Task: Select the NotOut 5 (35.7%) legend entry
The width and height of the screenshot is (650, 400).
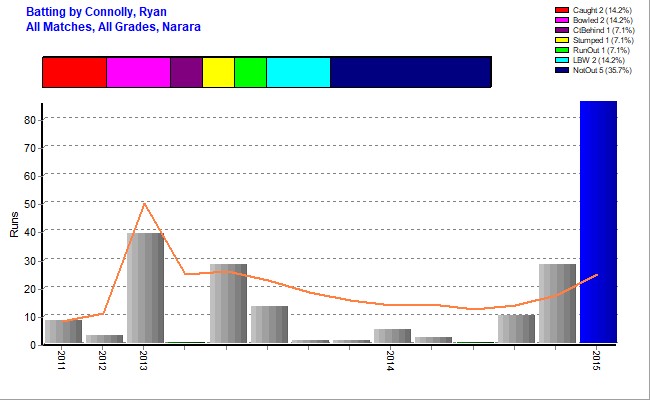Action: (x=594, y=70)
